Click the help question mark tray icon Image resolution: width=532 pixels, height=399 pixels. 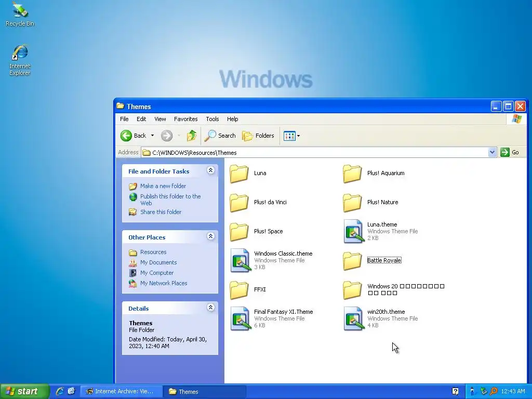455,391
